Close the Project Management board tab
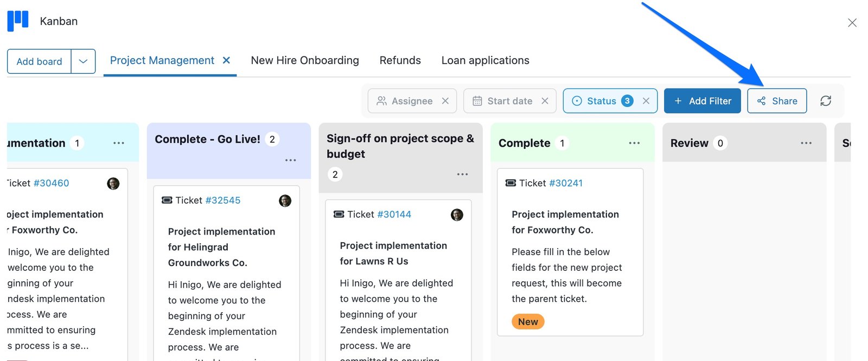The height and width of the screenshot is (361, 868). click(227, 60)
